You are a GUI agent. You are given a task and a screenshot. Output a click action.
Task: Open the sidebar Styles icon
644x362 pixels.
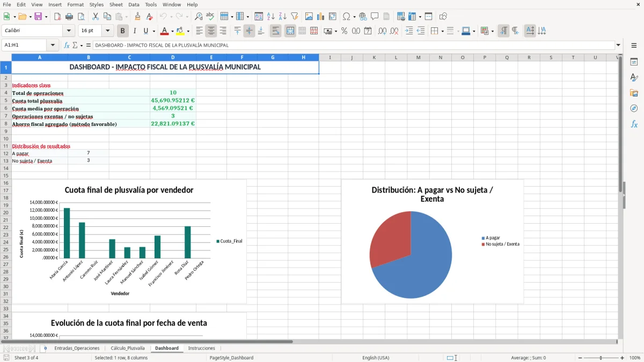[x=634, y=78]
